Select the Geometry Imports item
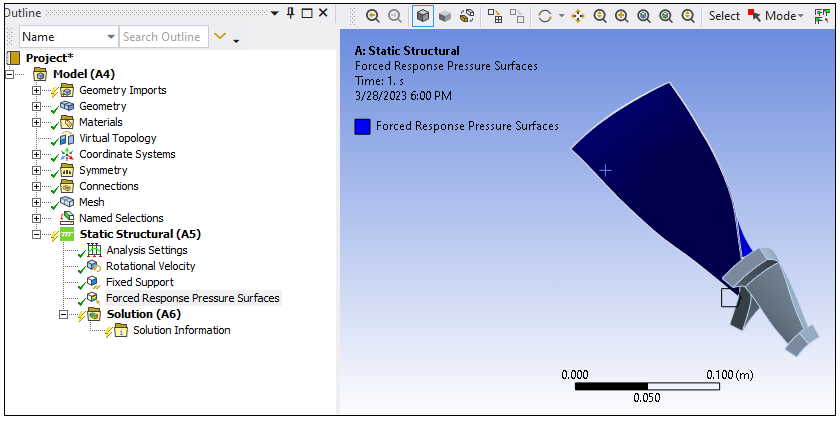Image resolution: width=840 pixels, height=421 pixels. pos(123,90)
